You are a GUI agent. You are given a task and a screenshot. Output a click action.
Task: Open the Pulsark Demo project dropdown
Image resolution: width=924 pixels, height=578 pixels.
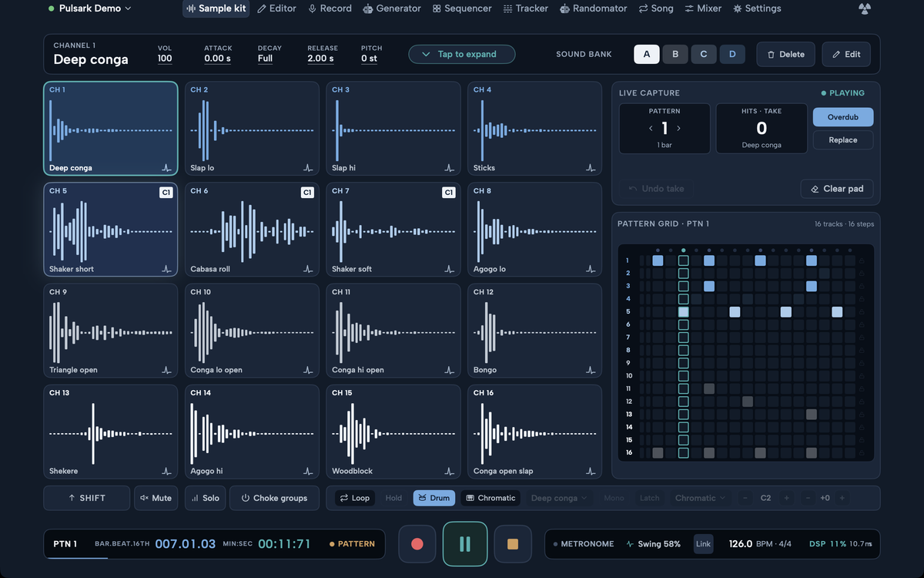point(90,8)
